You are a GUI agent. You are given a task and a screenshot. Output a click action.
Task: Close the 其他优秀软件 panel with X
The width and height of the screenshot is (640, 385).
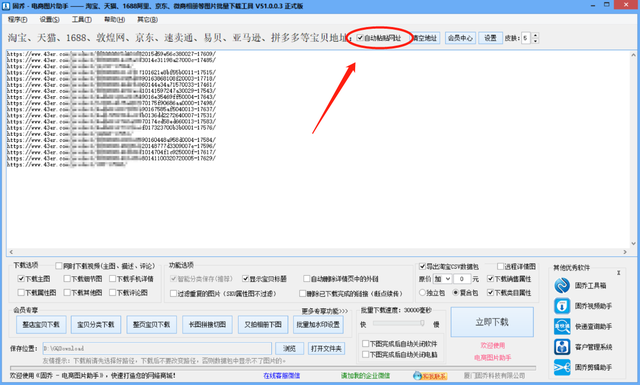pos(618,272)
